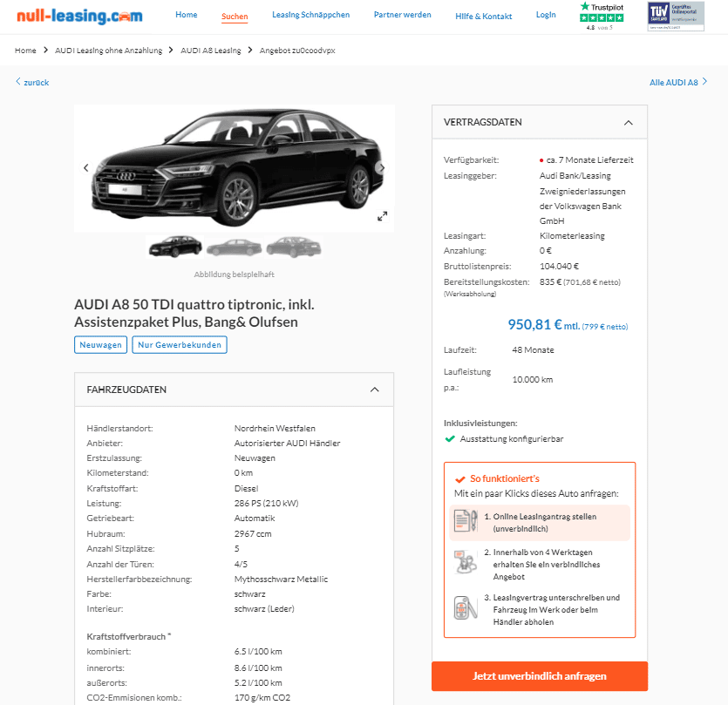Open the Login page
728x705 pixels.
pos(546,15)
